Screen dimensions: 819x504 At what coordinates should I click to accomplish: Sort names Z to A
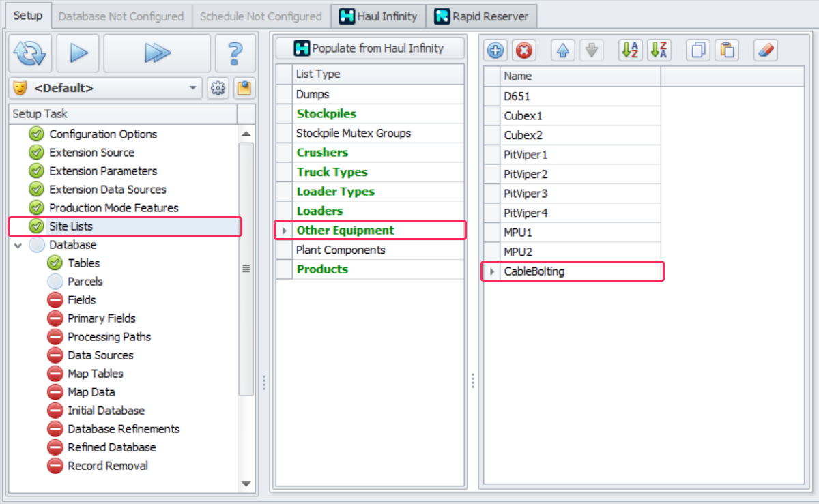(659, 50)
